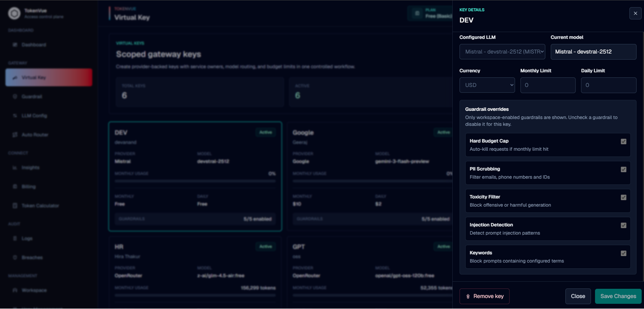The image size is (644, 309).
Task: Click the "Scoped gateway keys" heading
Action: coord(159,55)
